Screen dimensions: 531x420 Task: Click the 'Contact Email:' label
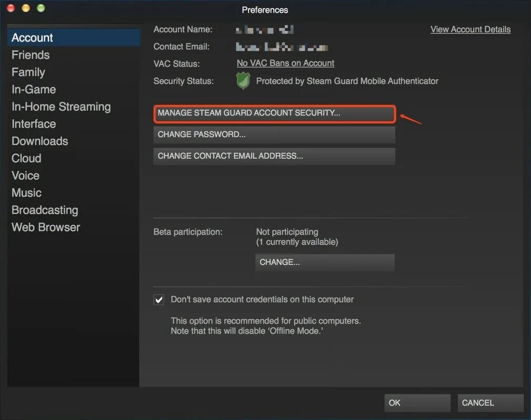pyautogui.click(x=181, y=47)
